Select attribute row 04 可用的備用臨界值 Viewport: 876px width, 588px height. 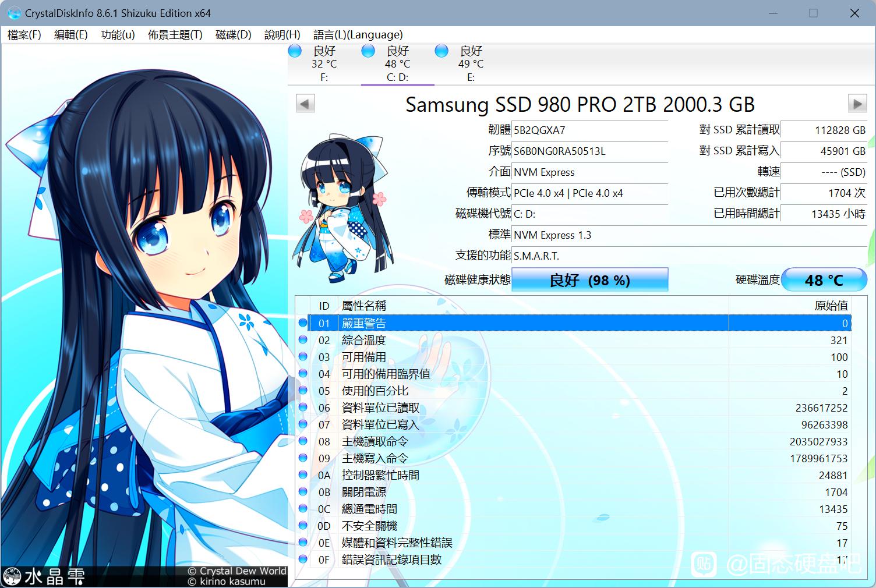coord(574,374)
